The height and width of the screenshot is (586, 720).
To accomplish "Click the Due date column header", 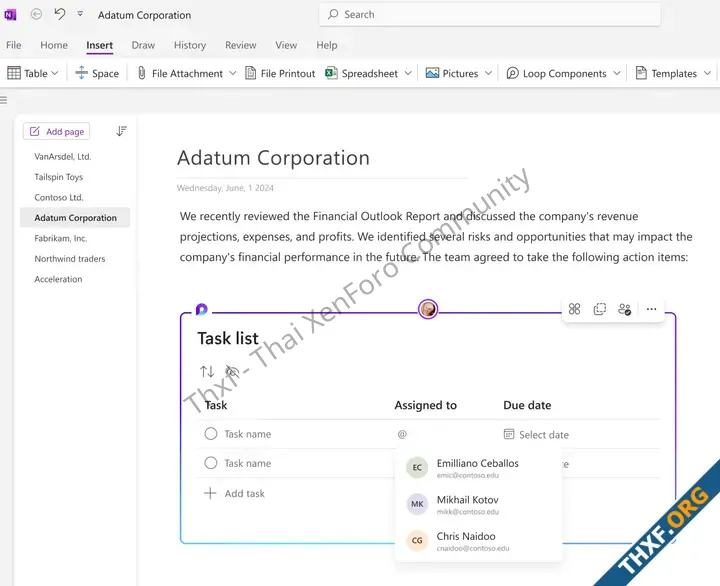I will pos(527,405).
